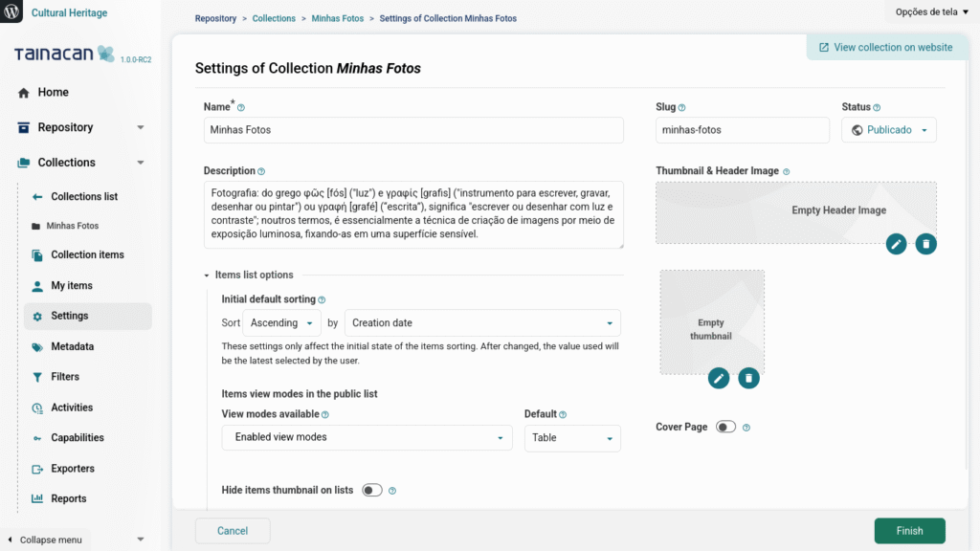This screenshot has width=980, height=551.
Task: Click the help icon beside Description label
Action: [261, 171]
